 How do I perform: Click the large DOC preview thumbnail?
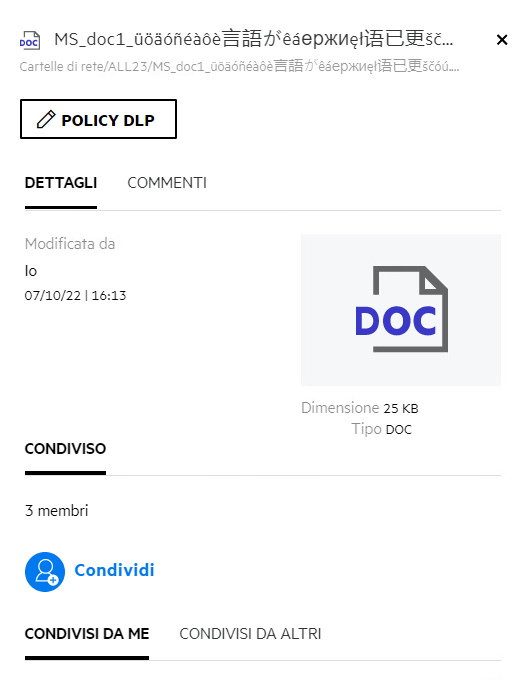(x=401, y=310)
